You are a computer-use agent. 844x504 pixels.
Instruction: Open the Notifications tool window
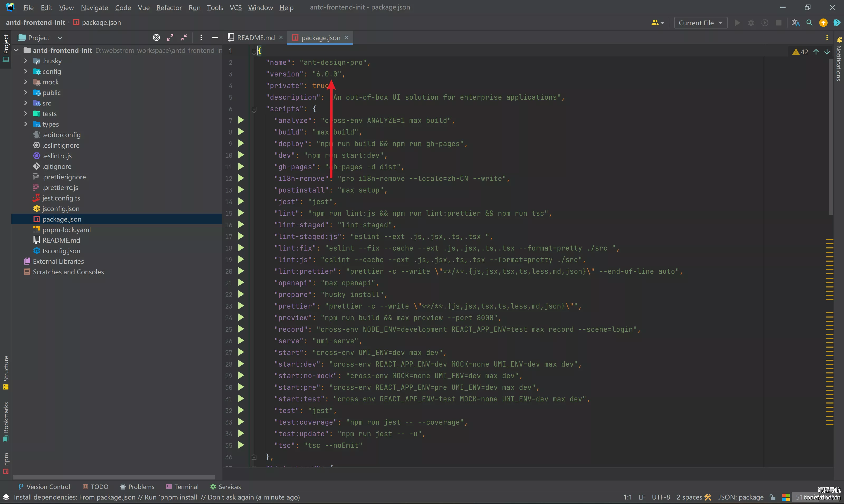coord(839,58)
